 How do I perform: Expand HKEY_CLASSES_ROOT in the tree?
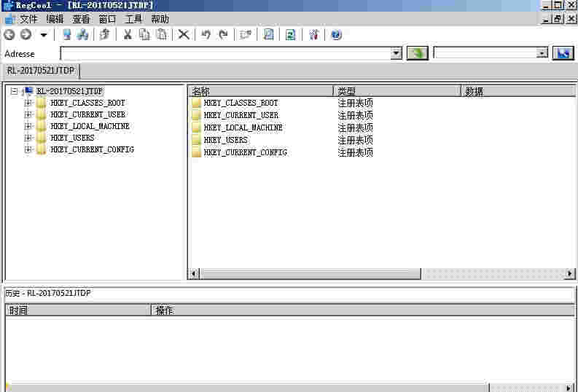click(x=27, y=103)
